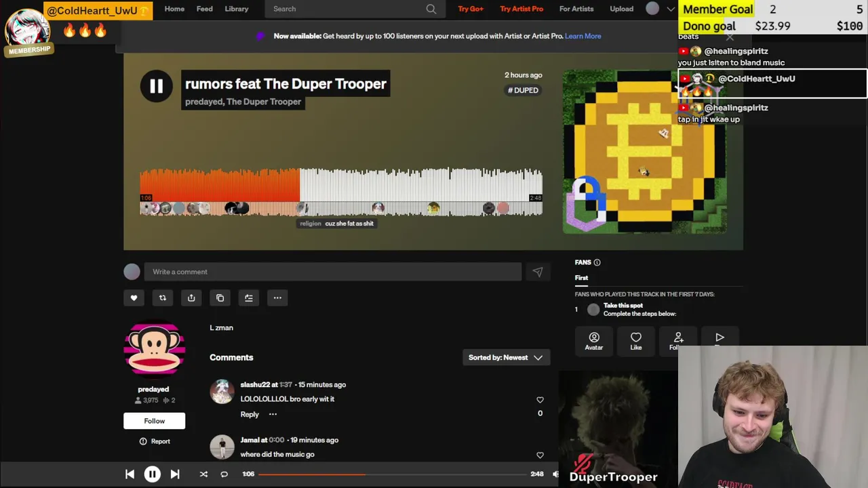Open the FANS info circle icon

(x=597, y=262)
